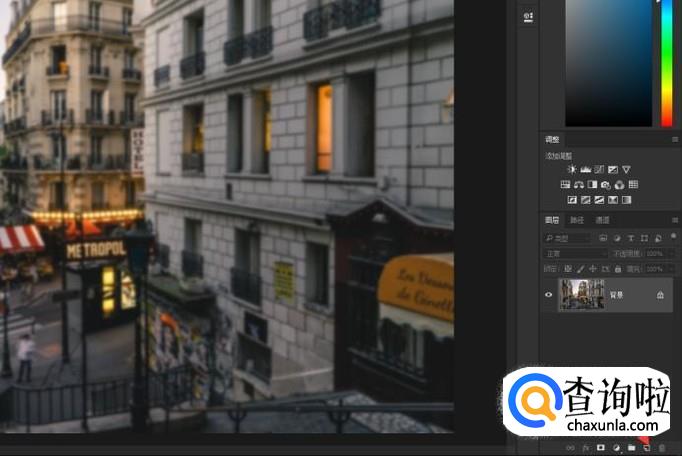Viewport: 682px width, 456px height.
Task: Add a Levels adjustment
Action: 585,169
